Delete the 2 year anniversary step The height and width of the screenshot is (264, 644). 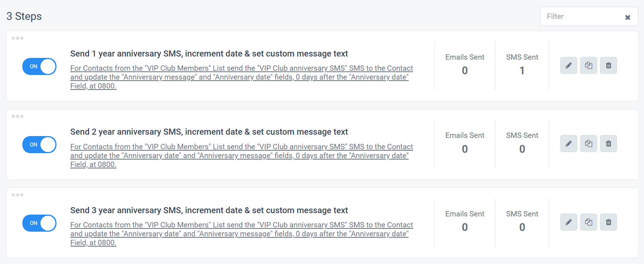609,144
